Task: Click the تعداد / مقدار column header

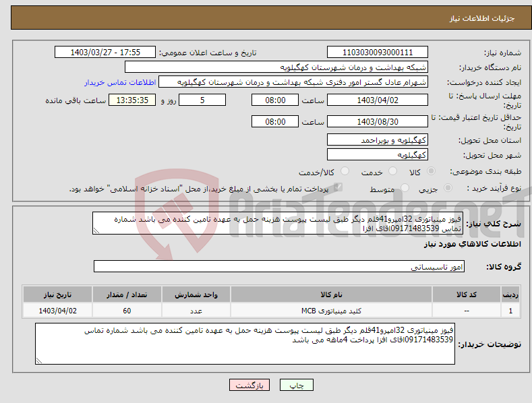Action: [127, 294]
